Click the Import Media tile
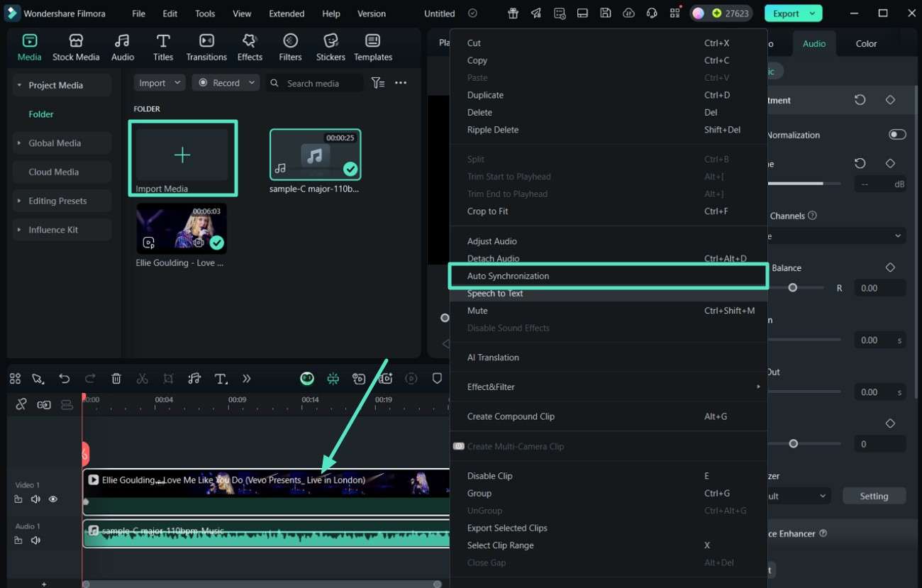Screen dimensions: 922x588 click(182, 158)
